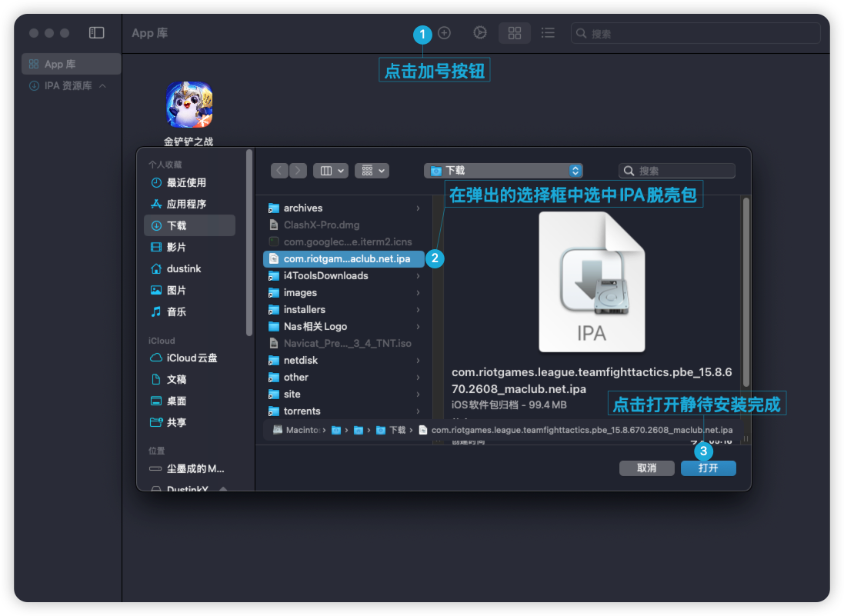Search using the App 库 search field magnifier

pyautogui.click(x=580, y=33)
